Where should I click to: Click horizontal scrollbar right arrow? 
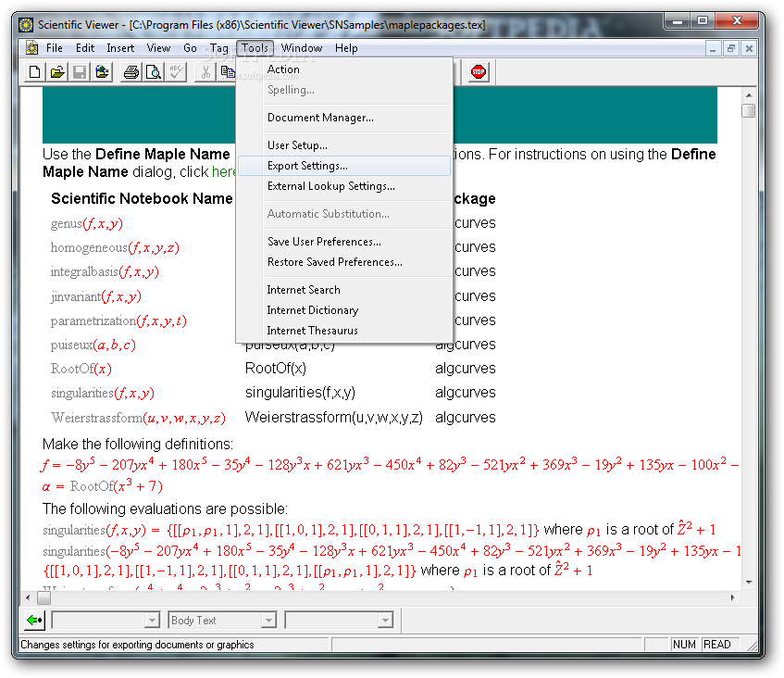pyautogui.click(x=732, y=597)
